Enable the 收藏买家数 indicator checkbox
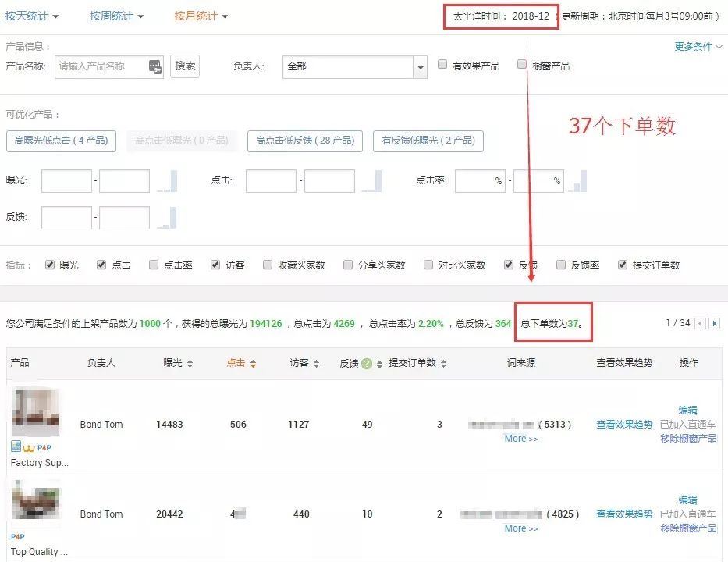This screenshot has height=562, width=728. point(268,265)
